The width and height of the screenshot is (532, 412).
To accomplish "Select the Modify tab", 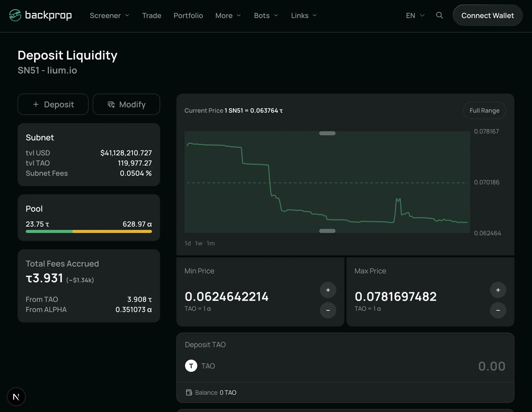I will pos(126,104).
